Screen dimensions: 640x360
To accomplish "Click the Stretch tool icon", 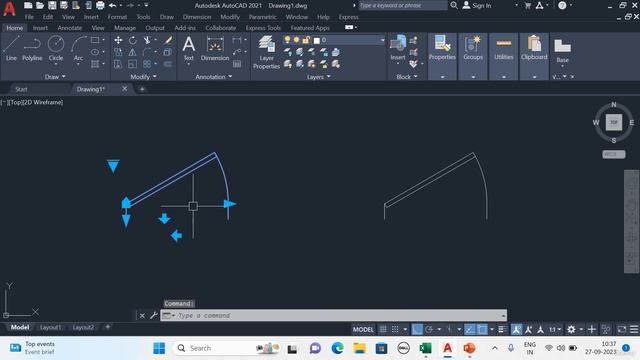I will 118,64.
